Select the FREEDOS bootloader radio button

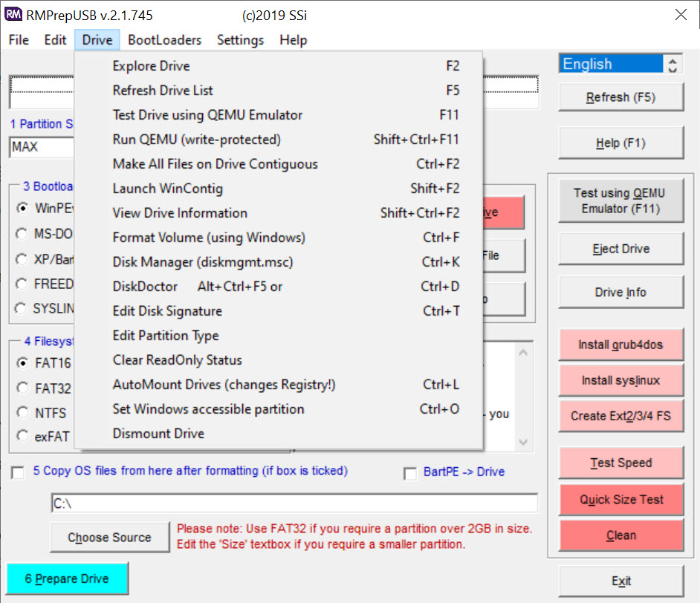22,284
